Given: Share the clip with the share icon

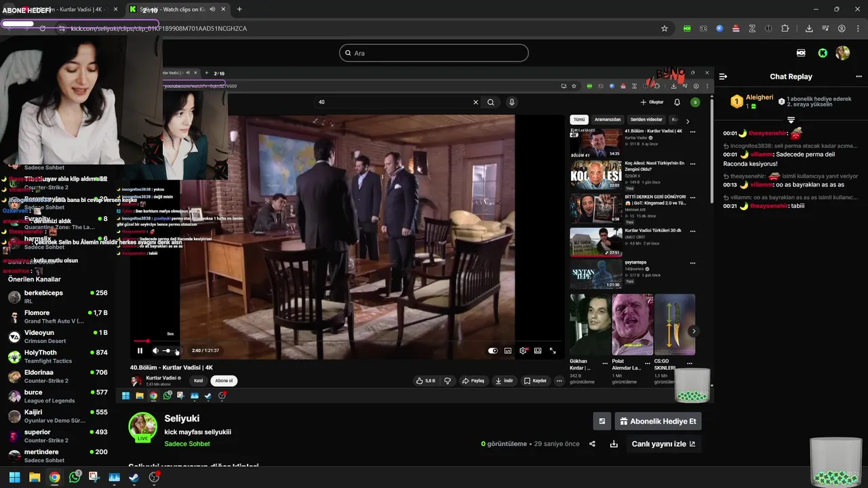Looking at the screenshot, I should point(592,444).
